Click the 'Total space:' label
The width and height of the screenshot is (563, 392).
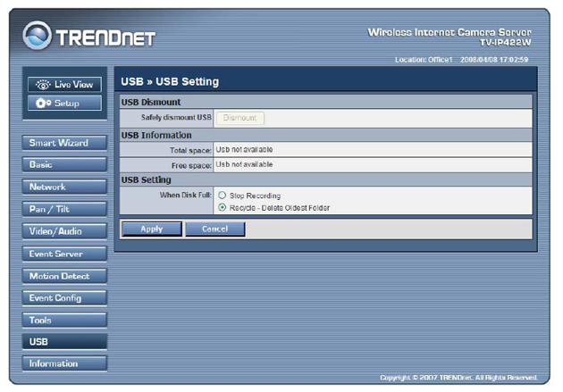tap(190, 150)
